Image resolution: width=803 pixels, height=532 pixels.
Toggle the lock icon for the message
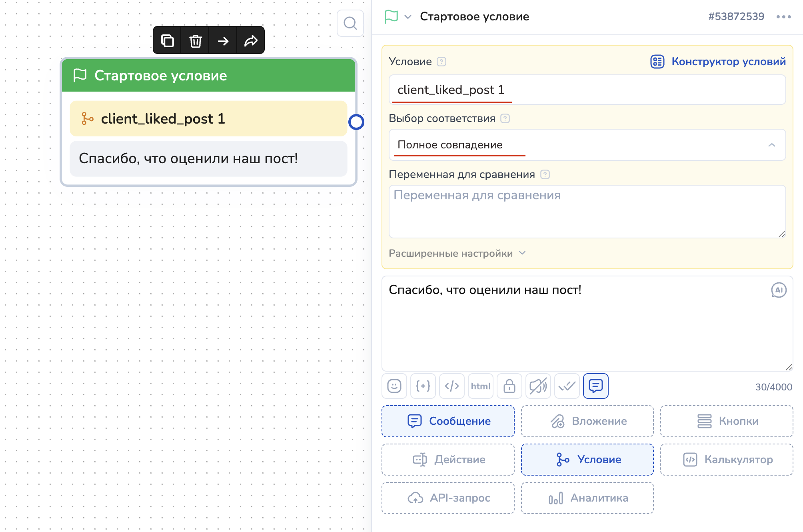pos(509,386)
